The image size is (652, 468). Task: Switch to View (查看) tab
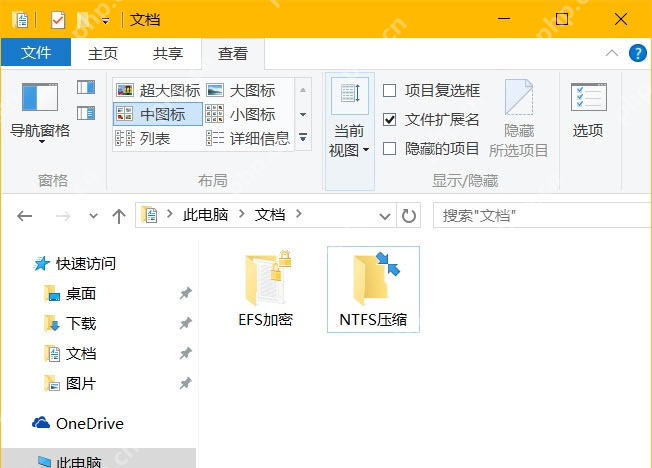(233, 54)
